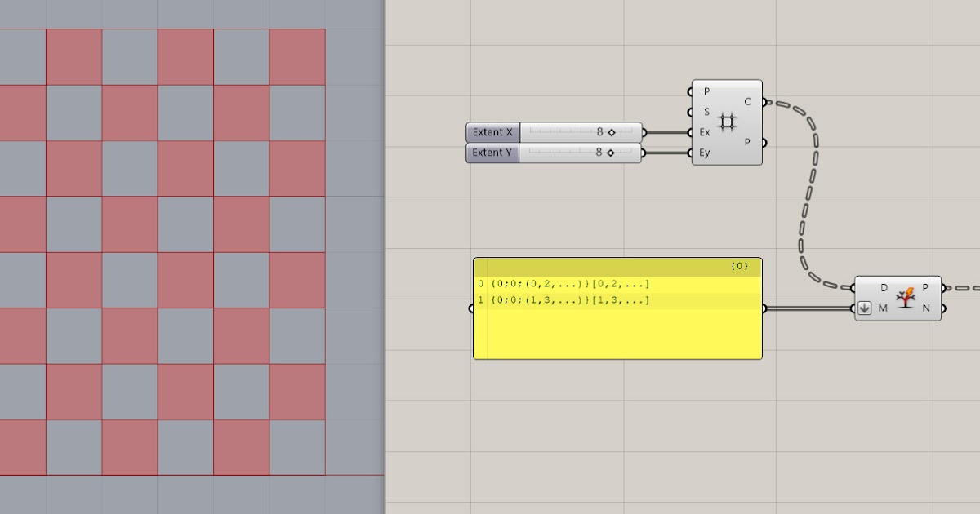The width and height of the screenshot is (980, 514).
Task: Select the Extent X slider name label
Action: click(491, 131)
